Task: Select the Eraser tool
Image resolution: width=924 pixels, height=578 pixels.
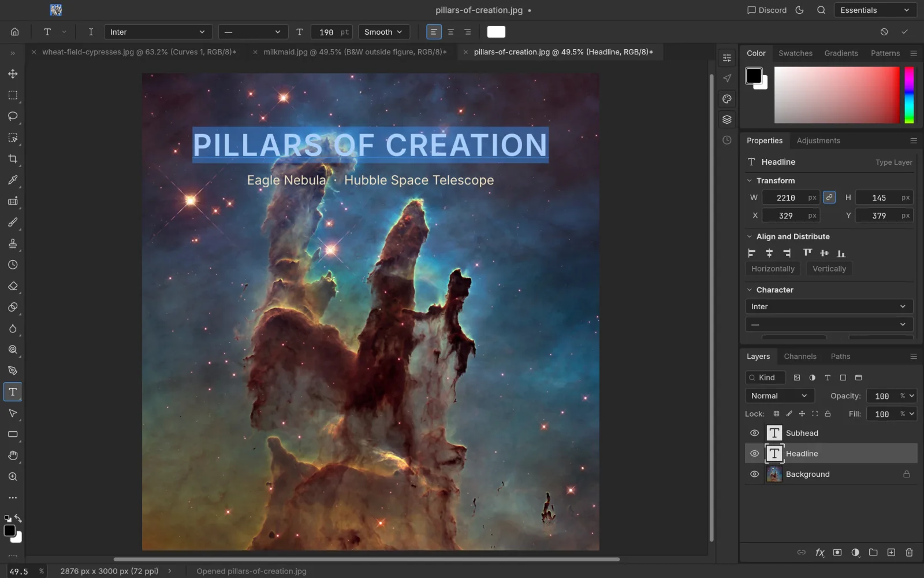Action: 13,286
